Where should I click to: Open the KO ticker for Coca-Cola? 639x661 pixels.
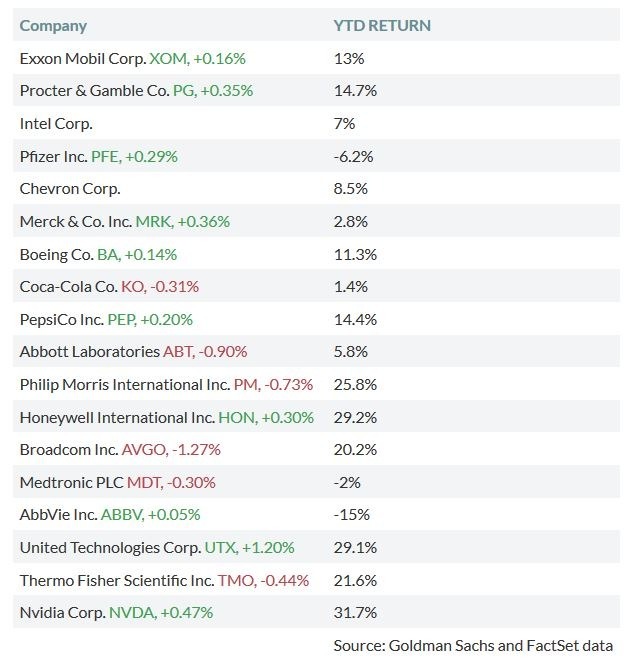click(x=132, y=286)
